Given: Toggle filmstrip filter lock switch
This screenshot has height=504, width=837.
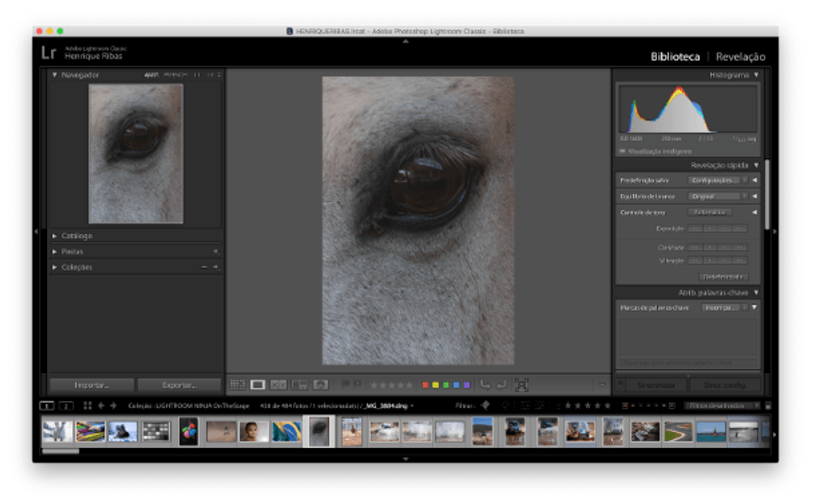Looking at the screenshot, I should pyautogui.click(x=768, y=406).
